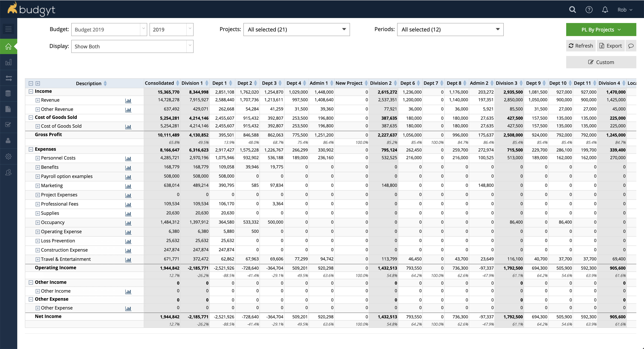Click the comments speech bubble icon
The width and height of the screenshot is (644, 349).
[x=631, y=46]
